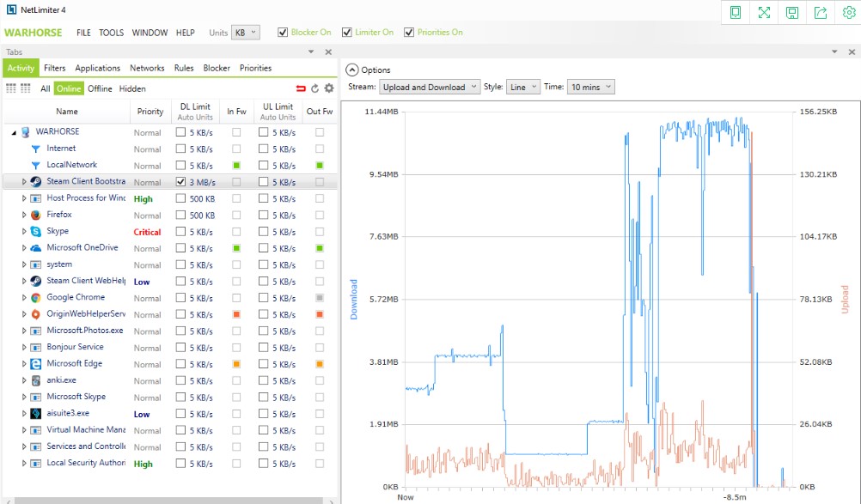The height and width of the screenshot is (504, 861).
Task: Click the first grid view icon
Action: 11,88
